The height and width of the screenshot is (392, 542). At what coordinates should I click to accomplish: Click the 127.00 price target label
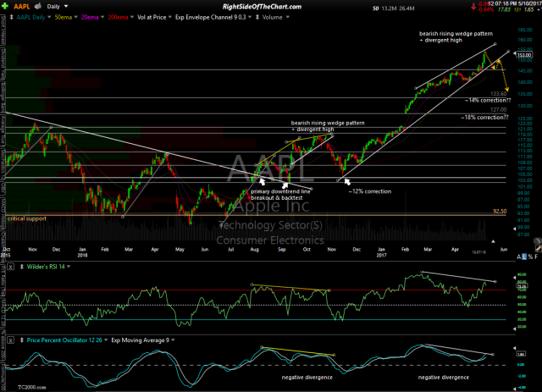[x=499, y=109]
